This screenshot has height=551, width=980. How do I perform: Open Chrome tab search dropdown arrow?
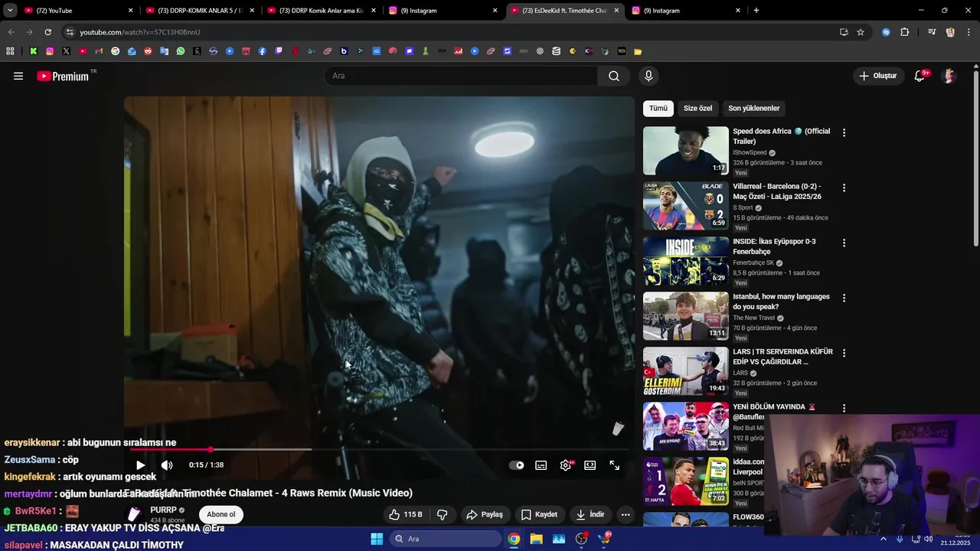point(10,11)
